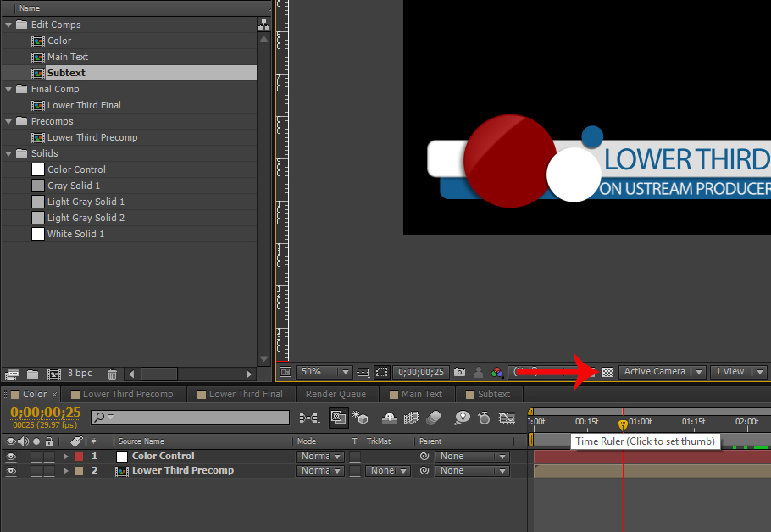Open the project flowchart view icon
Image resolution: width=771 pixels, height=532 pixels.
264,25
